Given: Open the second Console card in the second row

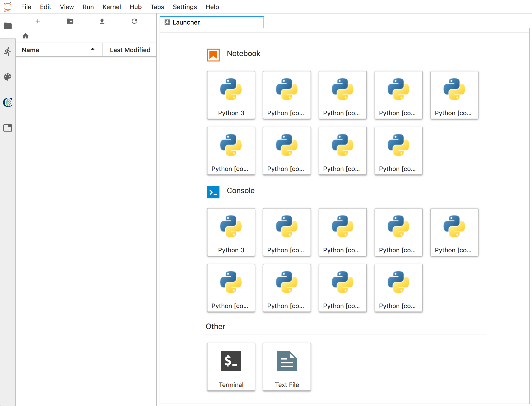Looking at the screenshot, I should tap(287, 288).
